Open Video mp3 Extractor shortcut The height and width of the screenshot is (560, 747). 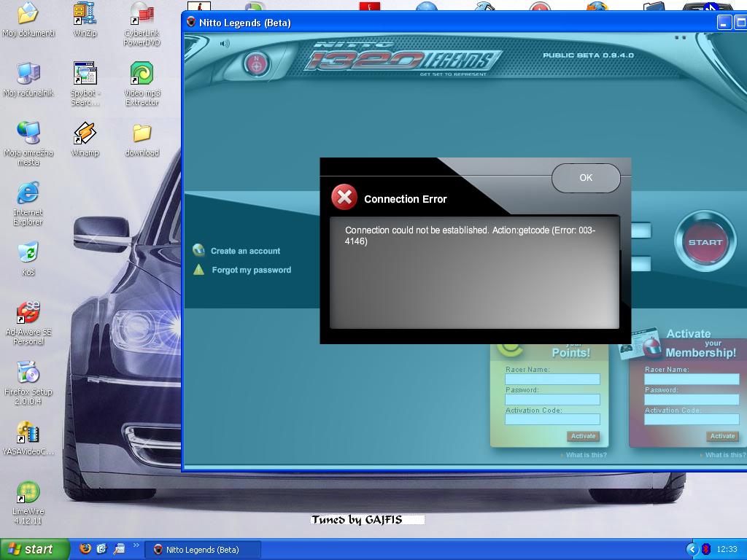tap(142, 84)
